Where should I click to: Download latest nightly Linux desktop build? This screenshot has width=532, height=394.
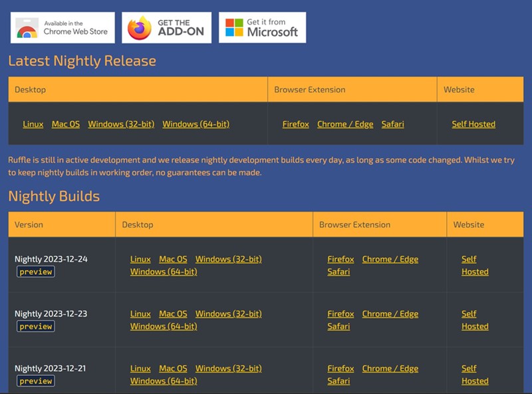point(33,124)
